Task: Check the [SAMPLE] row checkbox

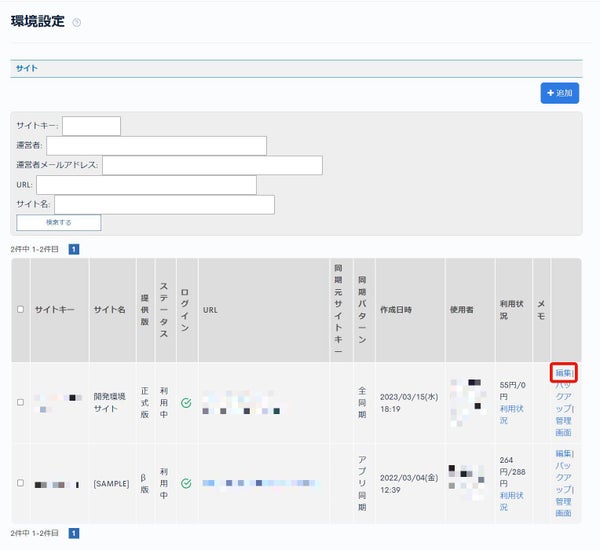Action: coord(21,483)
